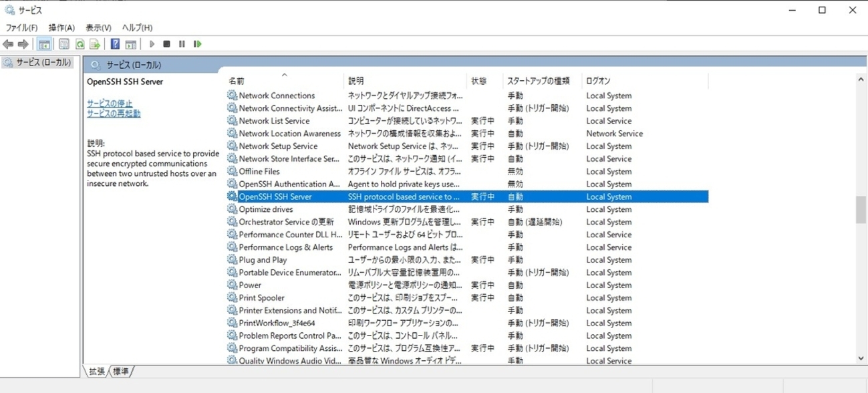Click the Show/Hide Console Tree toolbar icon
This screenshot has width=868, height=393.
tap(44, 44)
